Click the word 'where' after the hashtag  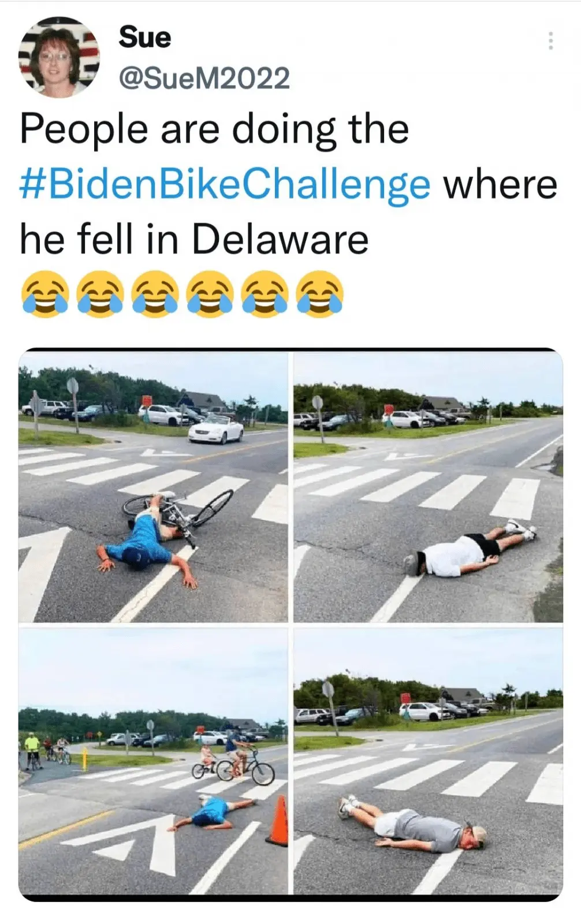pyautogui.click(x=500, y=184)
